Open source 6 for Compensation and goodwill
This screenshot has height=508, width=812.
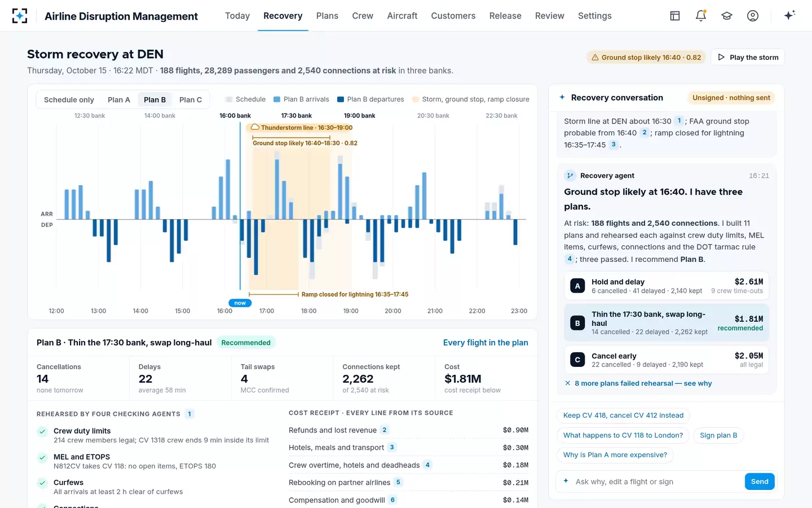click(392, 500)
